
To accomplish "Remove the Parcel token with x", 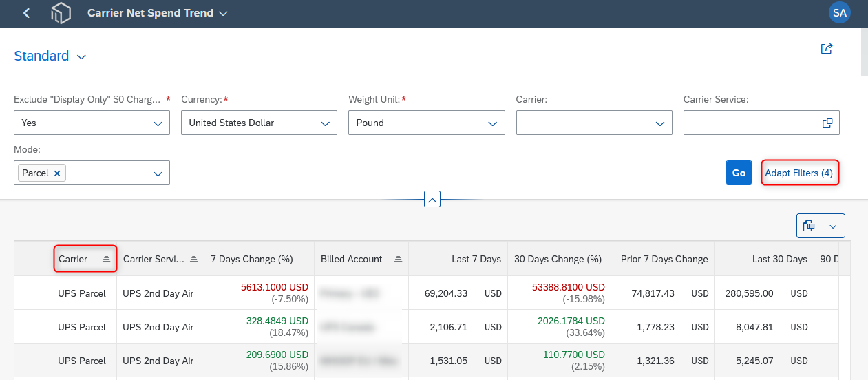I will click(57, 173).
